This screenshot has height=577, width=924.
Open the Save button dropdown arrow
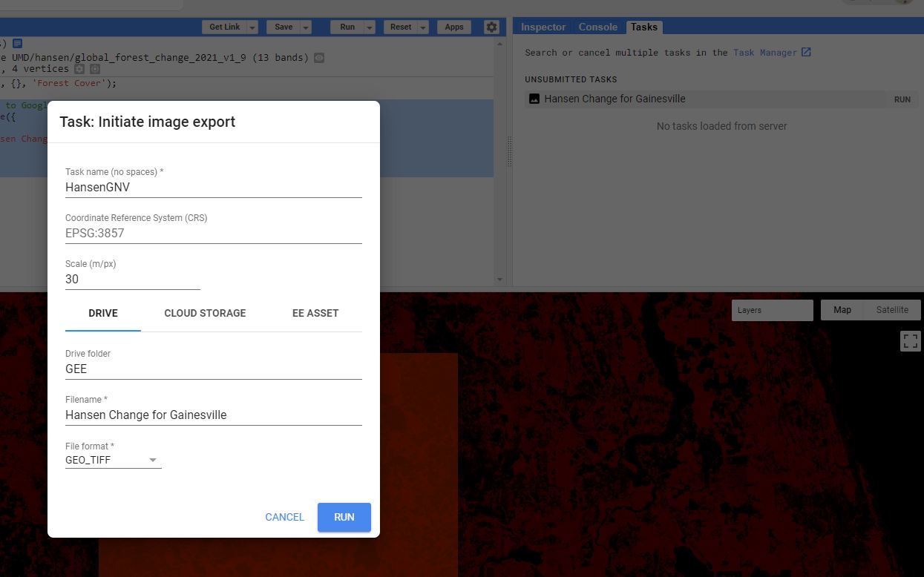[x=306, y=27]
